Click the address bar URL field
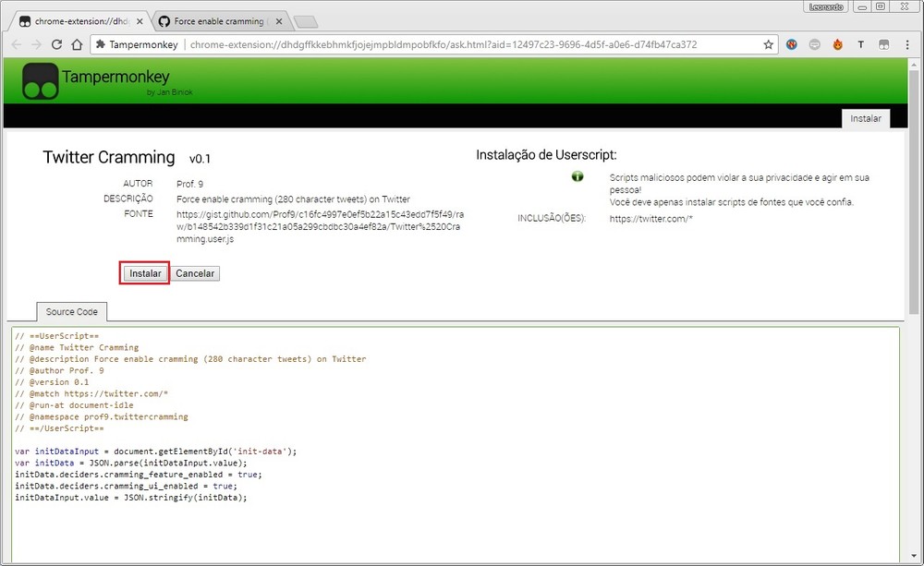 coord(462,44)
